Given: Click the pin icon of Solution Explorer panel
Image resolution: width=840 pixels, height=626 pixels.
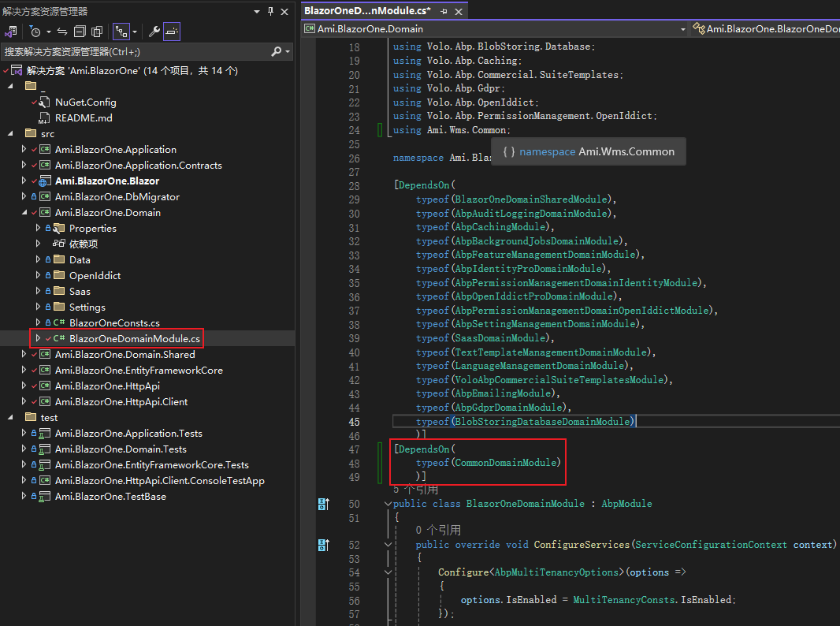Looking at the screenshot, I should pyautogui.click(x=271, y=11).
